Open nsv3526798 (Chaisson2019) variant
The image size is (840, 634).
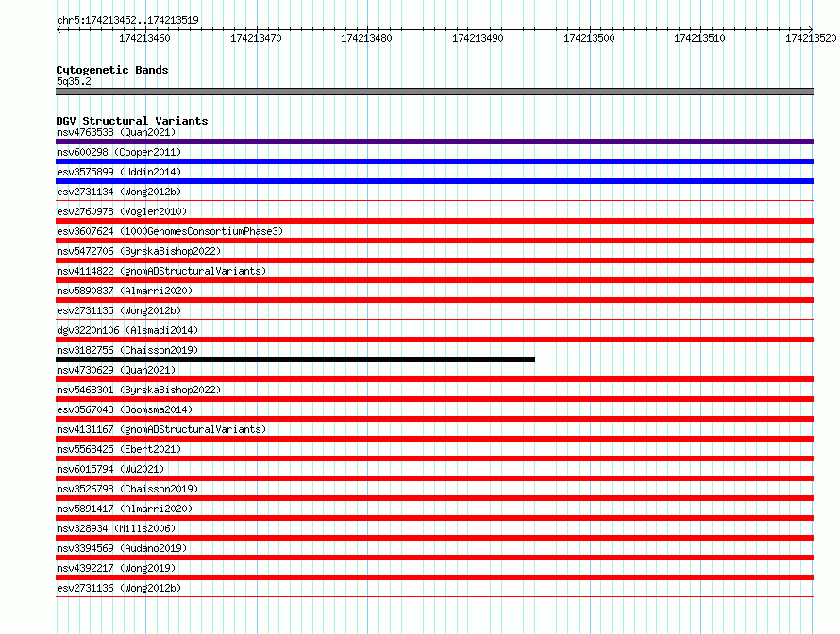pos(127,489)
